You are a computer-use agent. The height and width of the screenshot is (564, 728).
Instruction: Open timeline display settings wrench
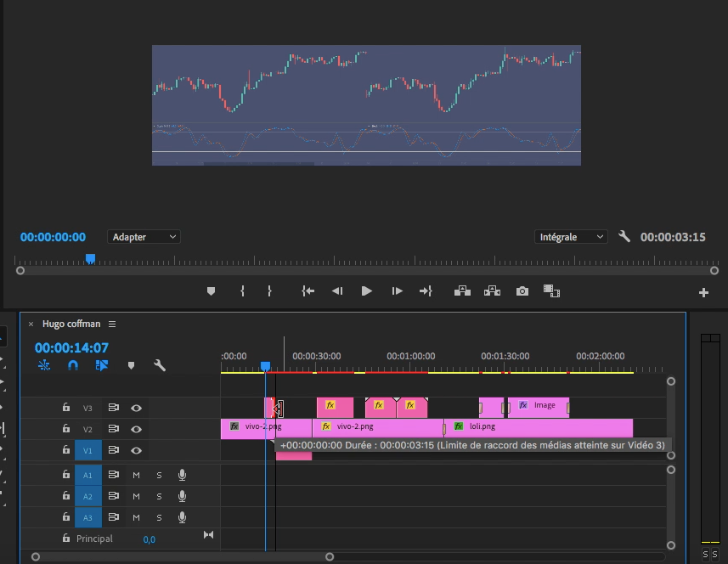pyautogui.click(x=159, y=365)
